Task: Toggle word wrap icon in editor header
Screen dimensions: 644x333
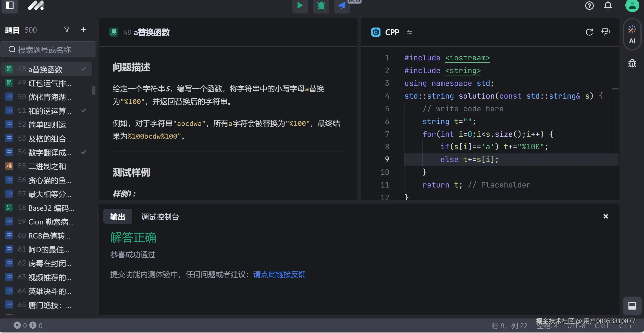Action: 605,32
